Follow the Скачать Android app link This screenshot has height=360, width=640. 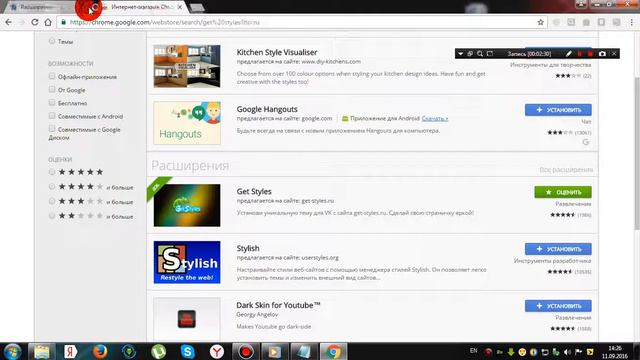point(435,118)
